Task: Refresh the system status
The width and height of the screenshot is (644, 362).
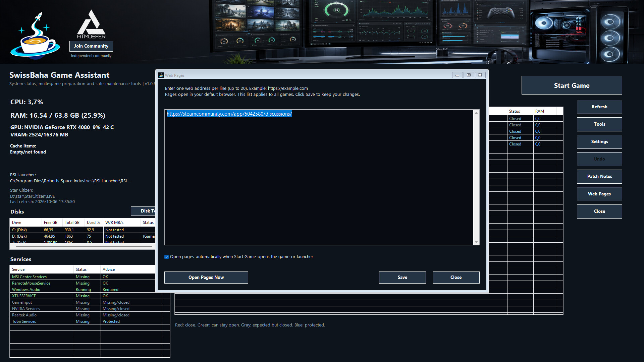Action: click(599, 107)
